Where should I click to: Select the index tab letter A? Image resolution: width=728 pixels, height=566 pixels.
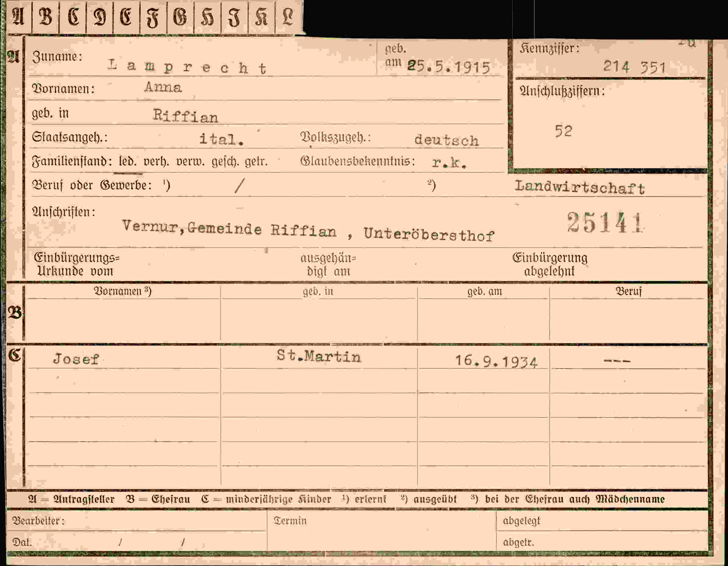click(x=18, y=17)
